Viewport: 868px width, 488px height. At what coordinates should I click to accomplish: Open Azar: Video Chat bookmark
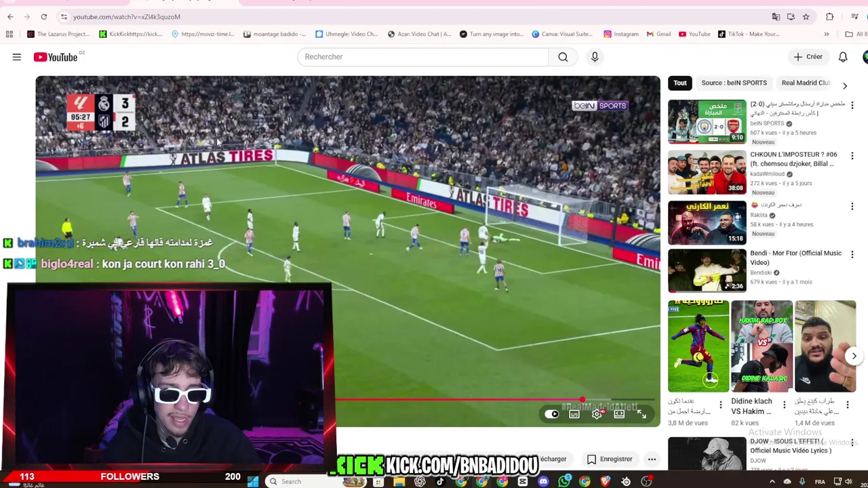point(420,34)
